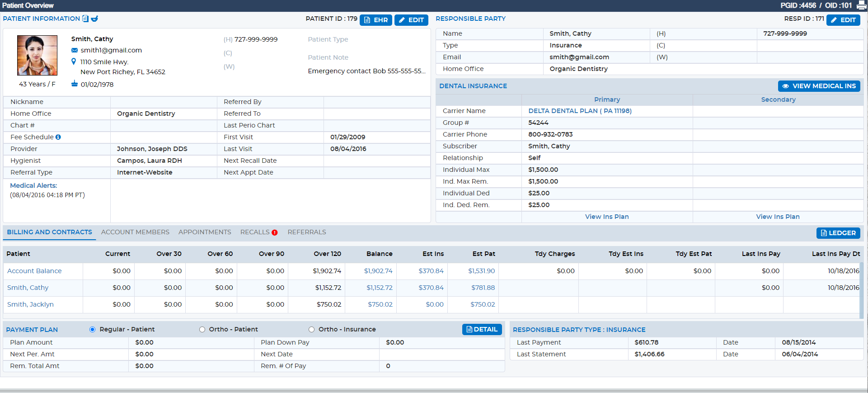Viewport: 868px width, 393px height.
Task: Click the map pin icon beside the address
Action: [74, 62]
